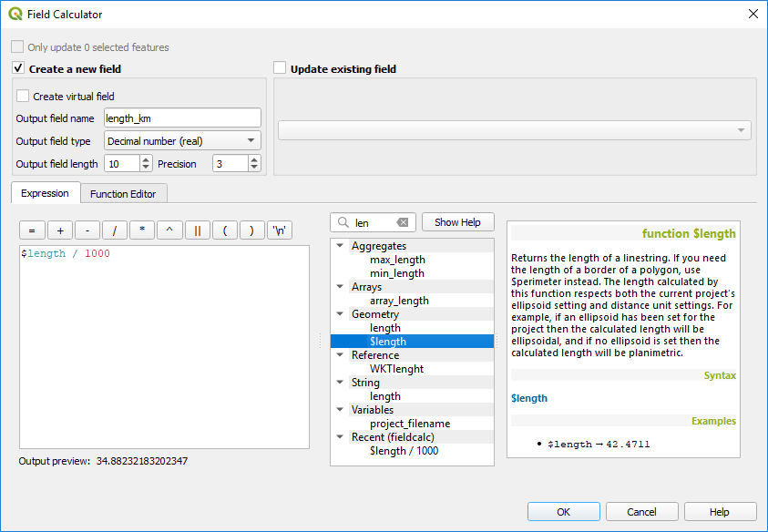Click the equals operator icon

[32, 230]
